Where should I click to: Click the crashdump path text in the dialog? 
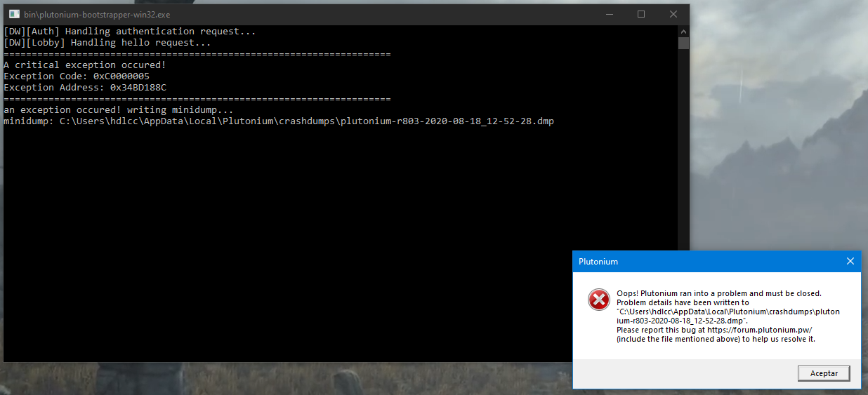tap(728, 316)
